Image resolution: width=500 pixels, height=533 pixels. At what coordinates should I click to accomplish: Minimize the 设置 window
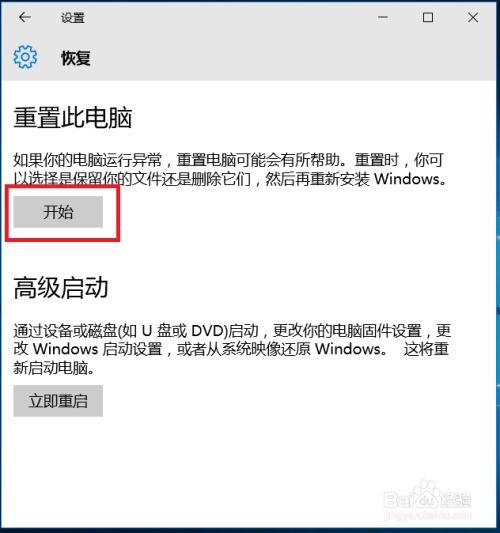(x=383, y=17)
